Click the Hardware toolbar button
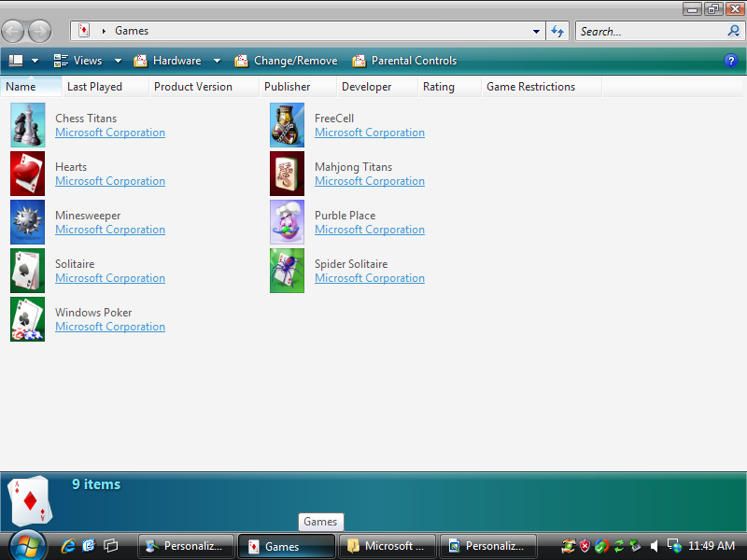This screenshot has width=747, height=560. click(168, 61)
